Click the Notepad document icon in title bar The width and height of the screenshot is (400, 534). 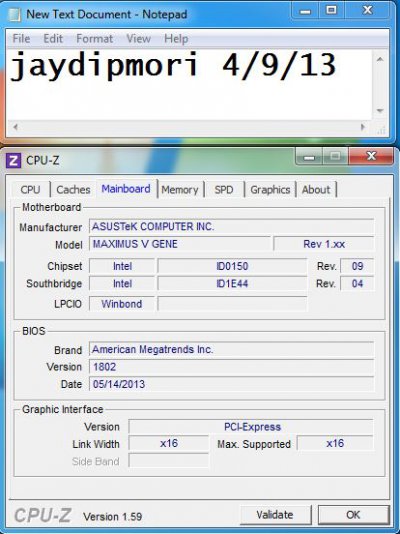tap(15, 15)
